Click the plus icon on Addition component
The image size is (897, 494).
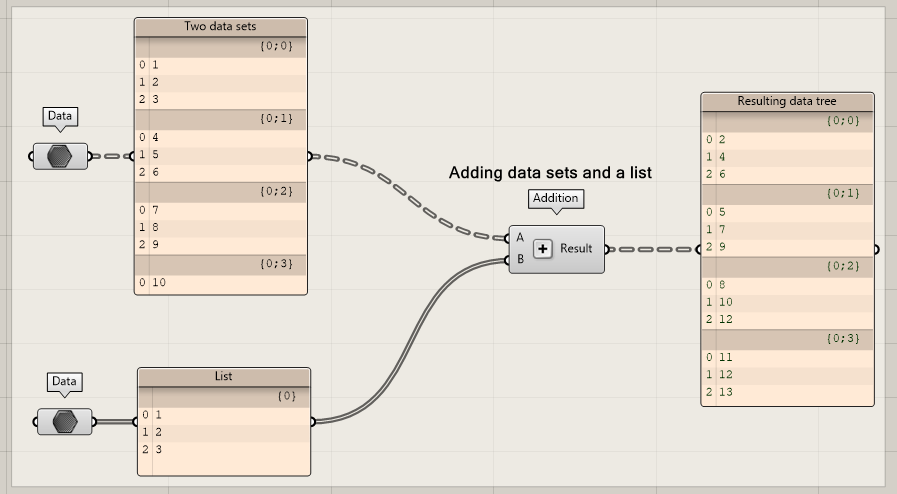coord(542,249)
